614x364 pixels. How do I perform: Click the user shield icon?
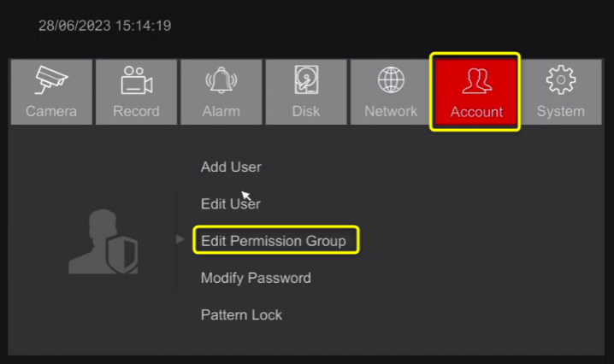coord(103,242)
